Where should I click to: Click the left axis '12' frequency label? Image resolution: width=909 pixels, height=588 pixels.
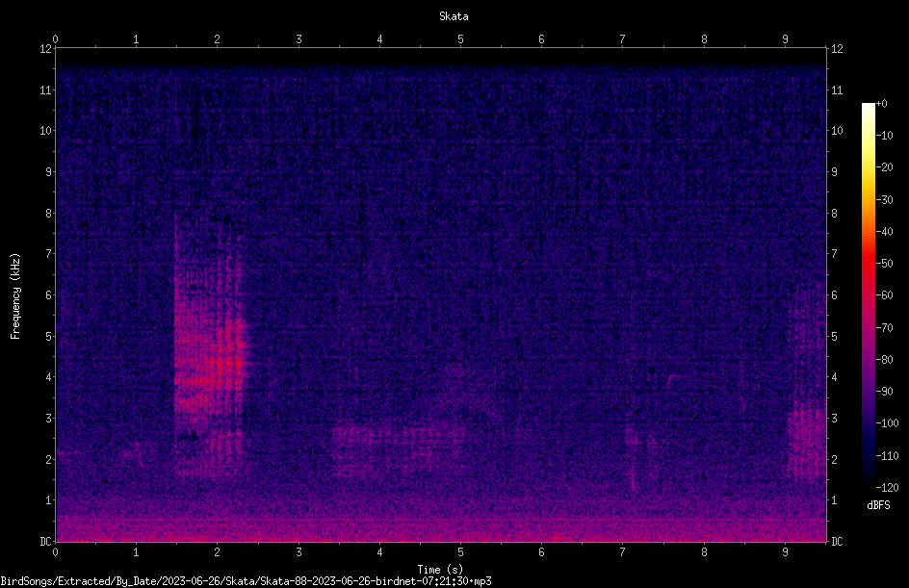46,49
